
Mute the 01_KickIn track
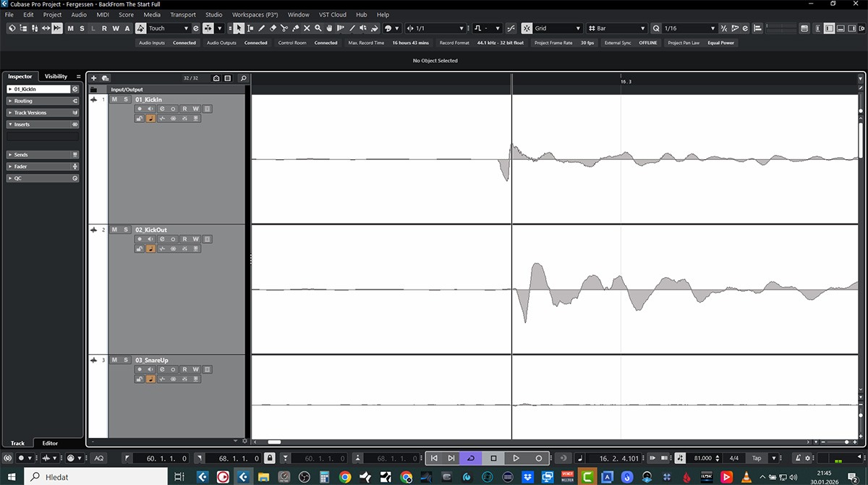point(114,99)
